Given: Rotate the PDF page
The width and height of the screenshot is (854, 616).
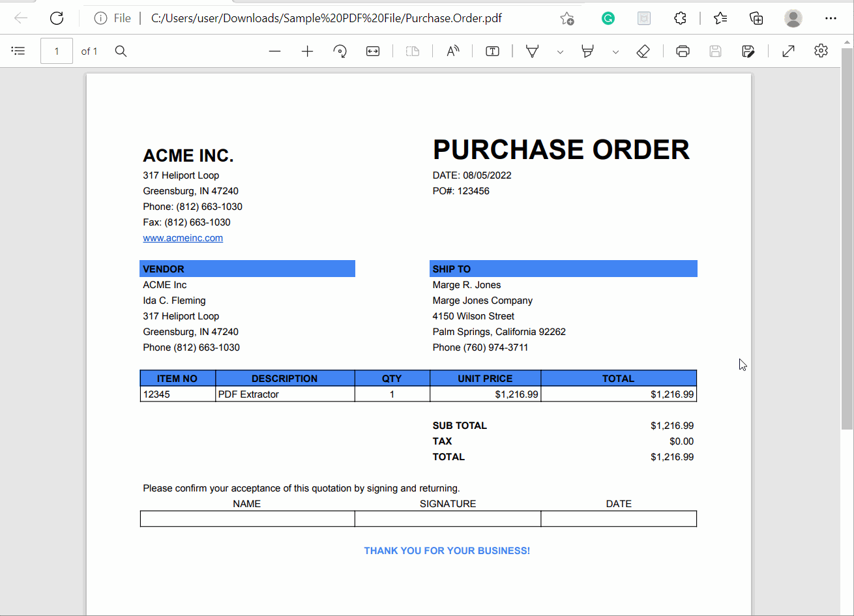Looking at the screenshot, I should coord(340,51).
